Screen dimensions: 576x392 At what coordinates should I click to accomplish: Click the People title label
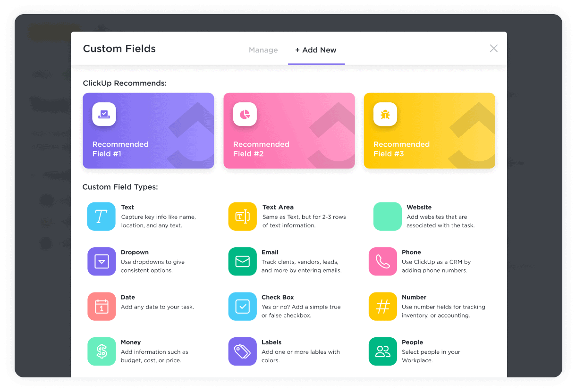tap(412, 342)
